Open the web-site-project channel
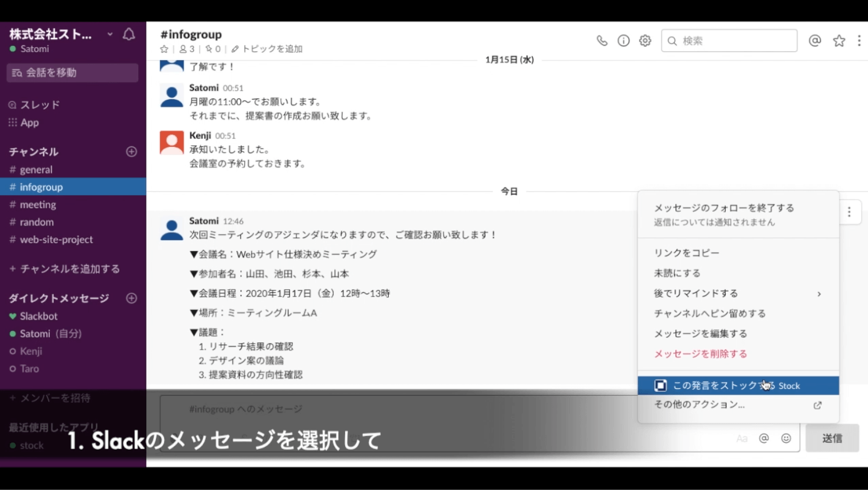This screenshot has width=868, height=491. click(56, 240)
